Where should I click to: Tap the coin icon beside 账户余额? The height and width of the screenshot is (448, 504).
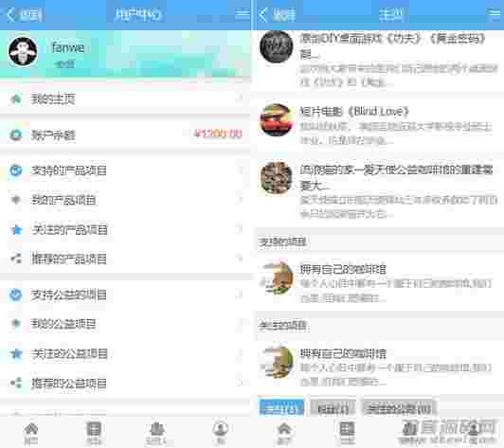point(15,134)
